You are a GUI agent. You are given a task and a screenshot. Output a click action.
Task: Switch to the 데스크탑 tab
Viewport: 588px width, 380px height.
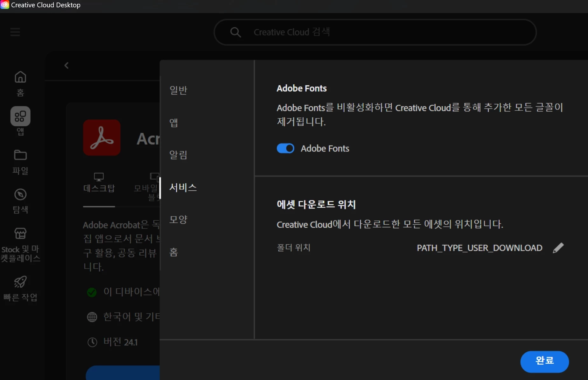click(99, 183)
